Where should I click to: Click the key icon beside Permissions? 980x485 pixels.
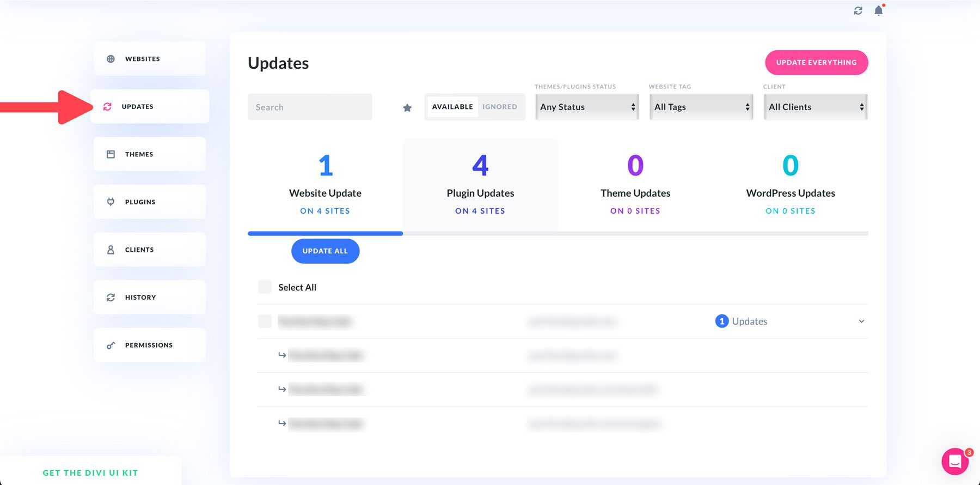point(111,345)
